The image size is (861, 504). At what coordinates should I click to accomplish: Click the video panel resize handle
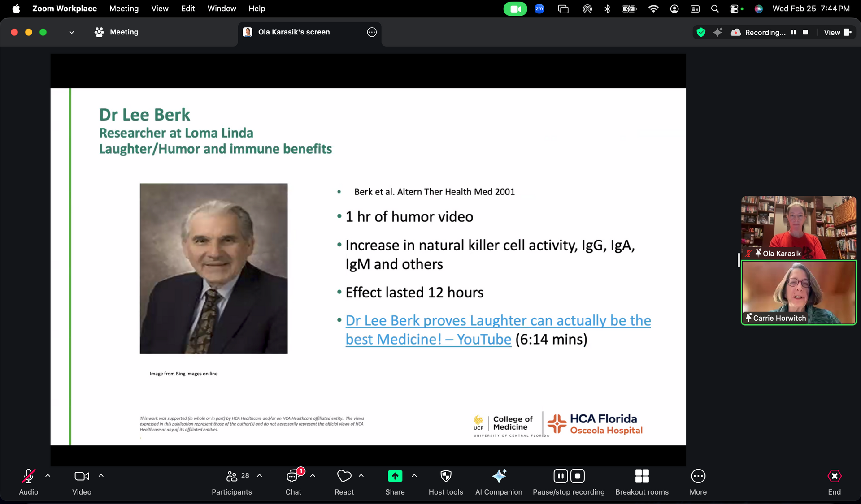pyautogui.click(x=739, y=260)
